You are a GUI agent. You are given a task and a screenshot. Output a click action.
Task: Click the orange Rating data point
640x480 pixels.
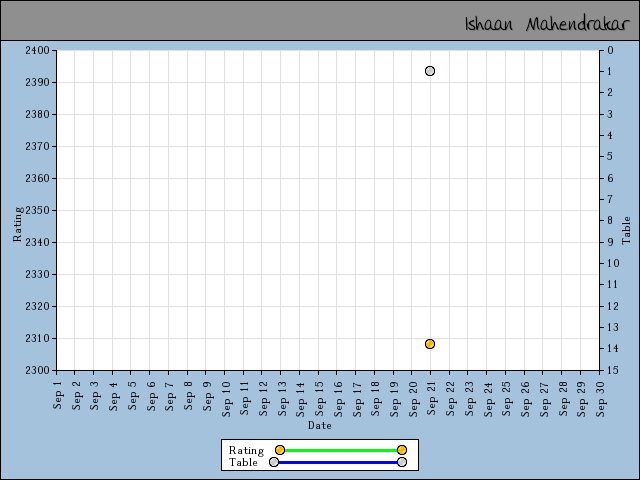(x=430, y=344)
